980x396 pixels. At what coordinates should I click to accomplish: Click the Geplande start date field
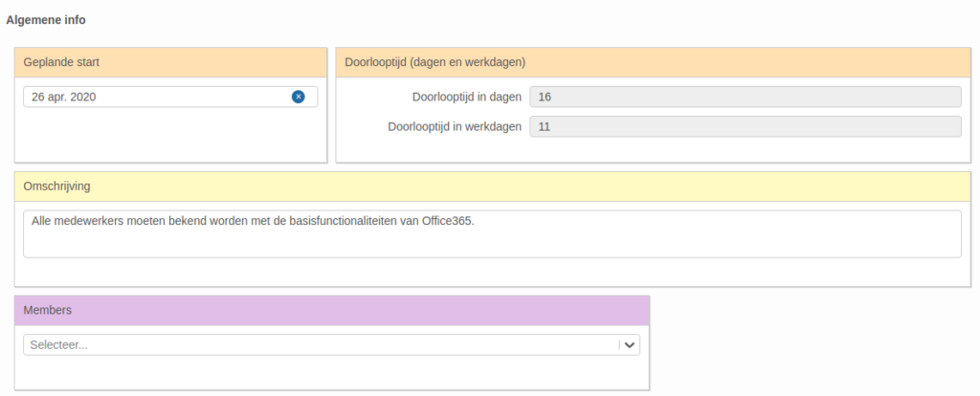[170, 97]
